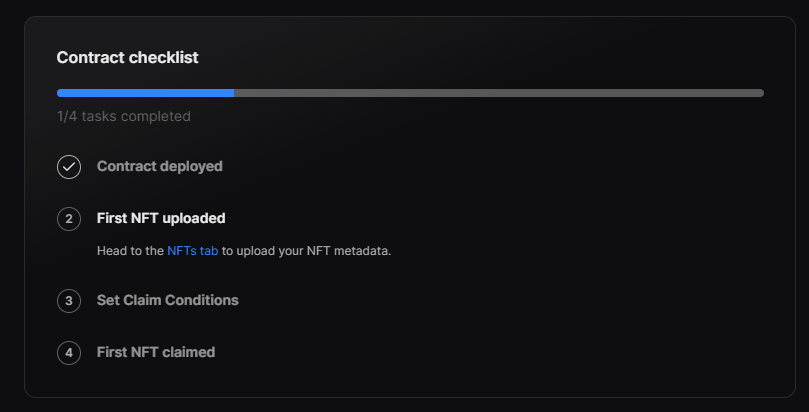Click the word 'deployed' in the completed step
The image size is (809, 412).
(x=190, y=167)
